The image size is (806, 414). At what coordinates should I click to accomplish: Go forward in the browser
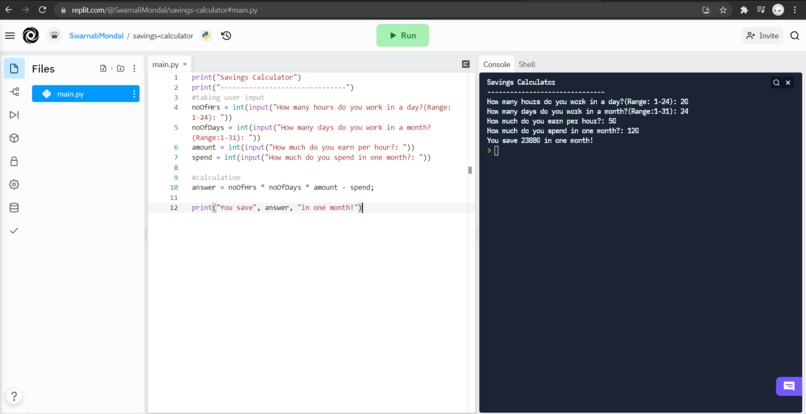pyautogui.click(x=26, y=10)
